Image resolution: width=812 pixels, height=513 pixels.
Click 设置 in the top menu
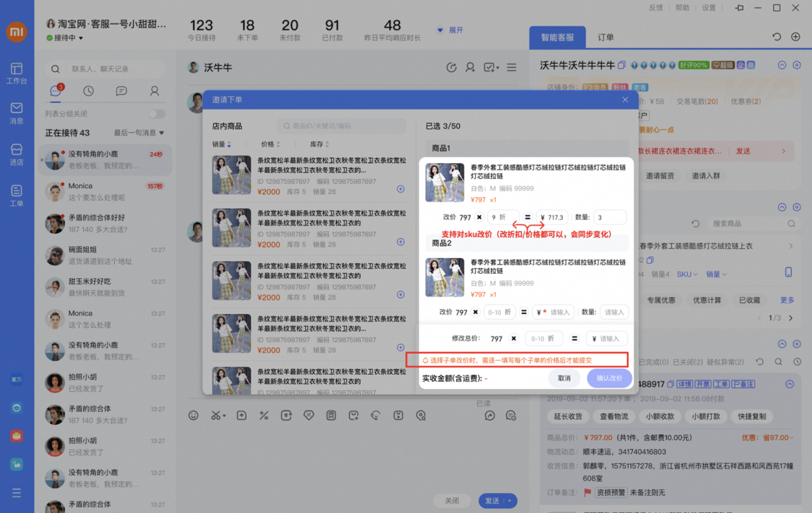click(x=709, y=8)
